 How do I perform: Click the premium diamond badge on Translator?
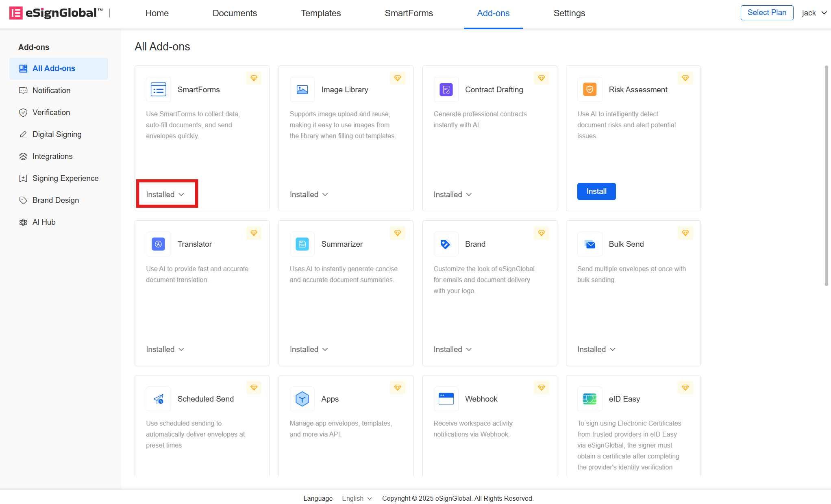254,233
